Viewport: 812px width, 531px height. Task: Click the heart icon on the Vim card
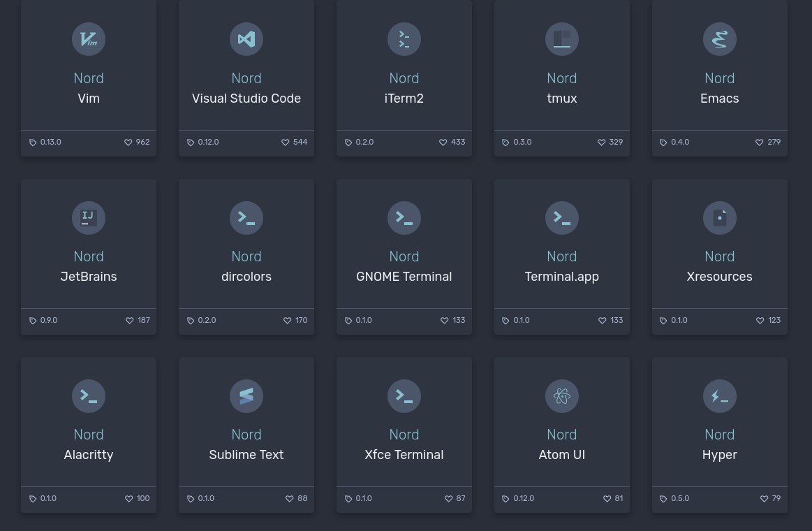[x=128, y=142]
